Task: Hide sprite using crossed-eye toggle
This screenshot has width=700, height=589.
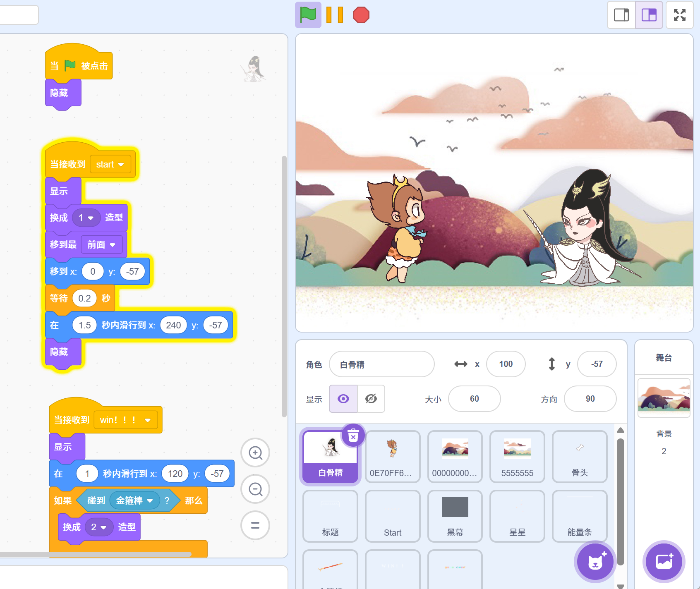Action: click(371, 399)
